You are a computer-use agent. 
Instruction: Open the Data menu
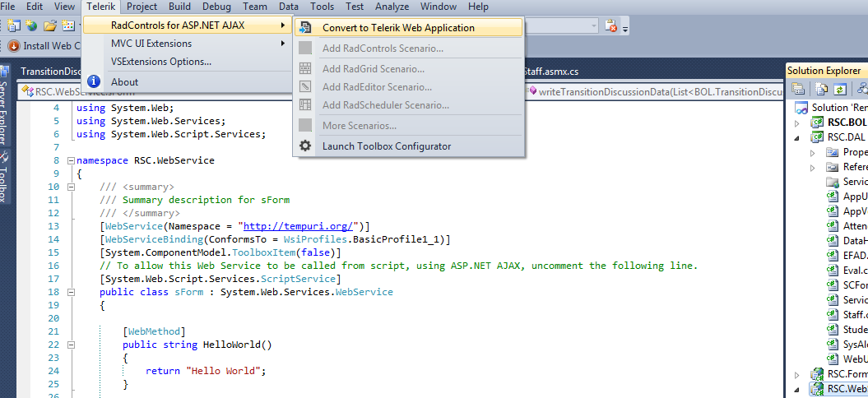(289, 7)
